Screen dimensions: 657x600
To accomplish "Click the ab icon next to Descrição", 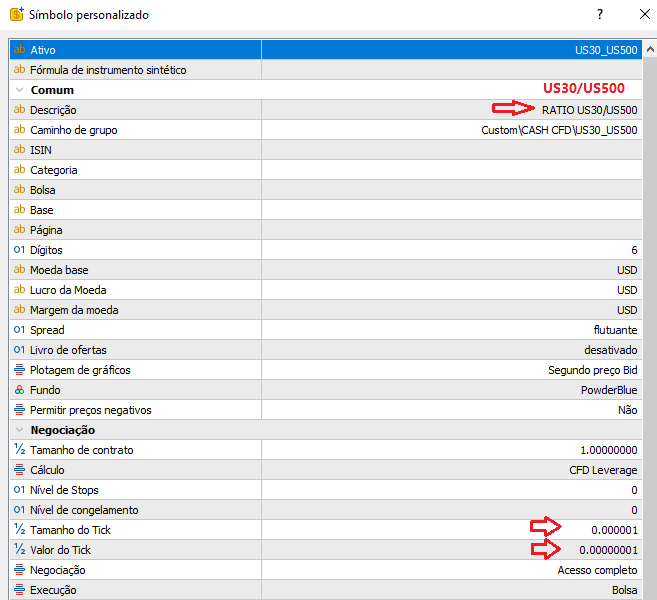I will pos(19,110).
